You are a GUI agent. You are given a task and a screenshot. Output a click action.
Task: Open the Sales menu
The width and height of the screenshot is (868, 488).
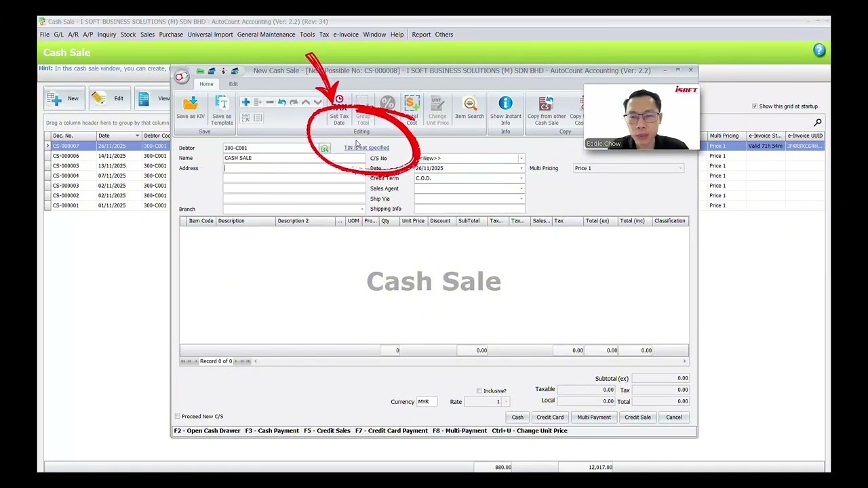[147, 35]
